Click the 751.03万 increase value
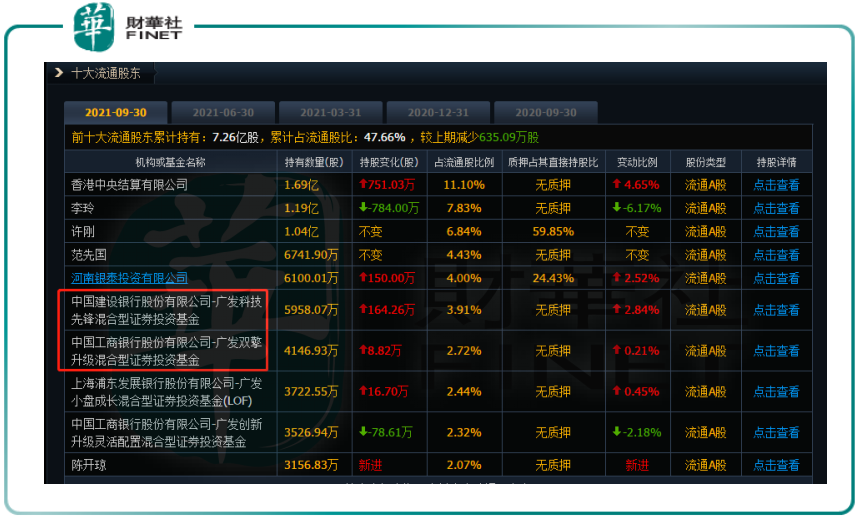The image size is (860, 519). pyautogui.click(x=387, y=185)
